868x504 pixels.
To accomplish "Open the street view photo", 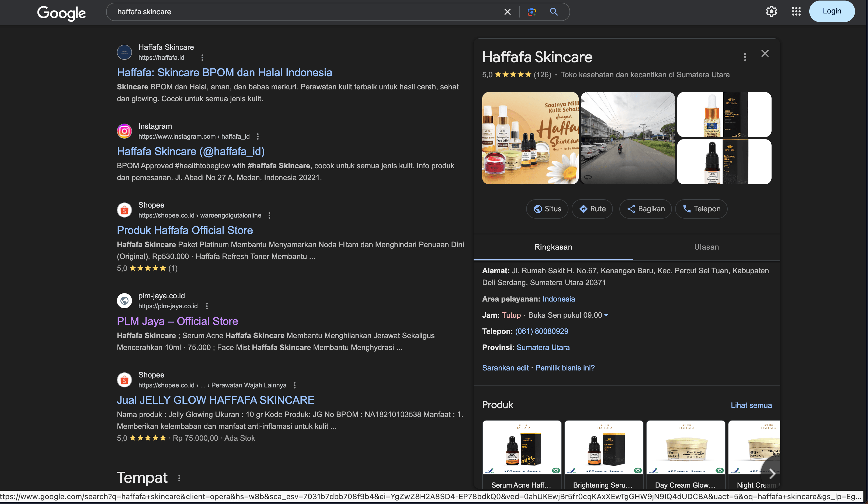I will pyautogui.click(x=628, y=138).
